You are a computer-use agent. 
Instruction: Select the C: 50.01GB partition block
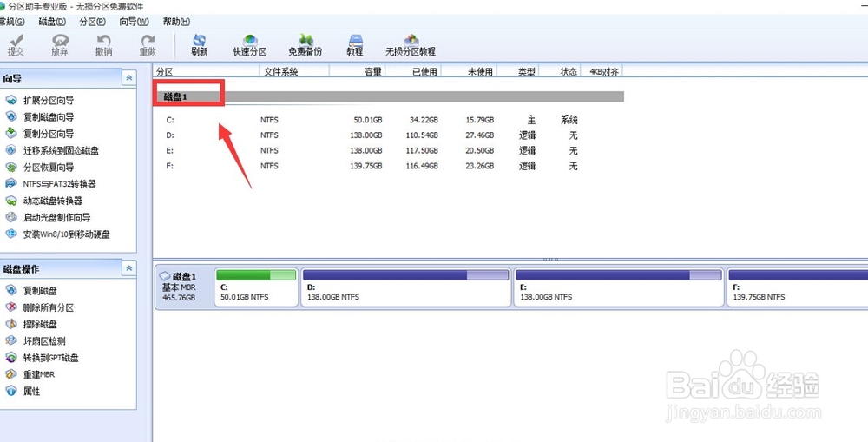(256, 287)
